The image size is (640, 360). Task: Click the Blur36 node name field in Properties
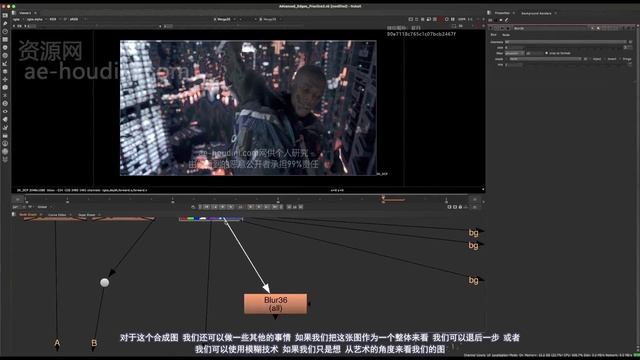click(550, 28)
